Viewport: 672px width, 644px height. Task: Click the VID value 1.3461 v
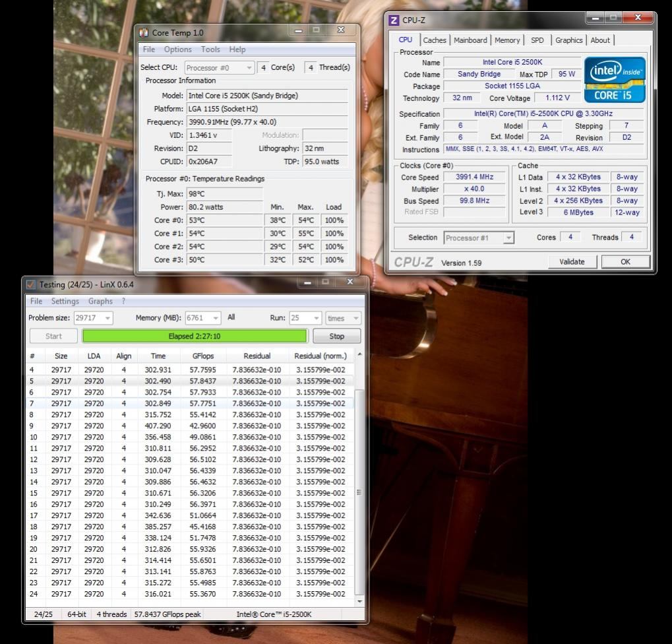point(208,135)
